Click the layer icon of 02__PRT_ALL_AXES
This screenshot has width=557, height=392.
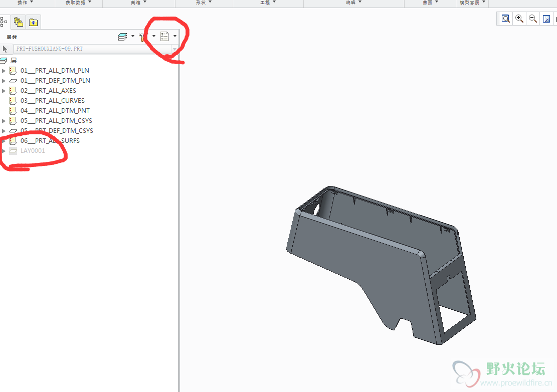[13, 91]
